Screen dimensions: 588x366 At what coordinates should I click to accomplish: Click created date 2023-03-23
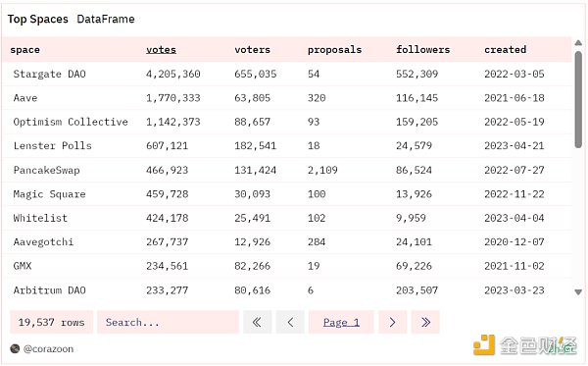514,290
